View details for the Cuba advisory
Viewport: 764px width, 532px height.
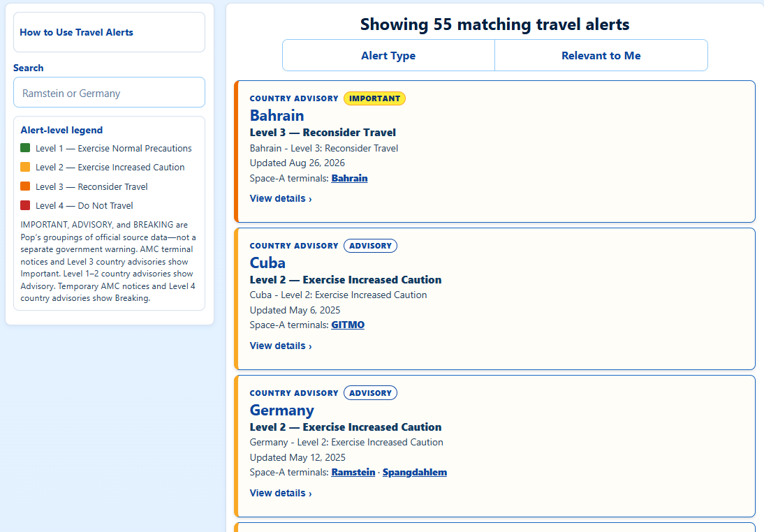281,346
